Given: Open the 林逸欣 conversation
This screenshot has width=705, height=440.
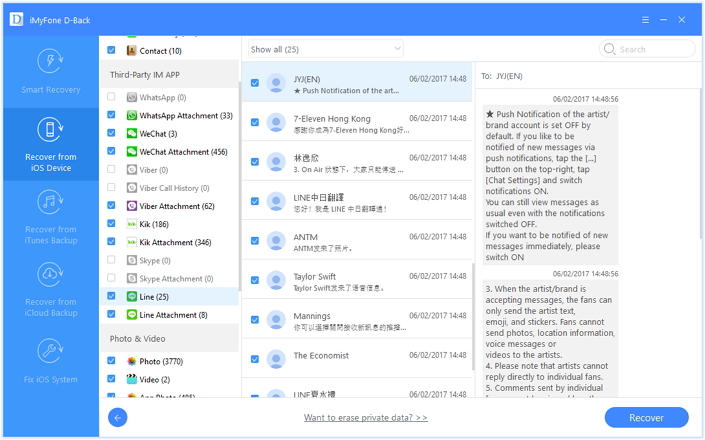Looking at the screenshot, I should click(357, 162).
